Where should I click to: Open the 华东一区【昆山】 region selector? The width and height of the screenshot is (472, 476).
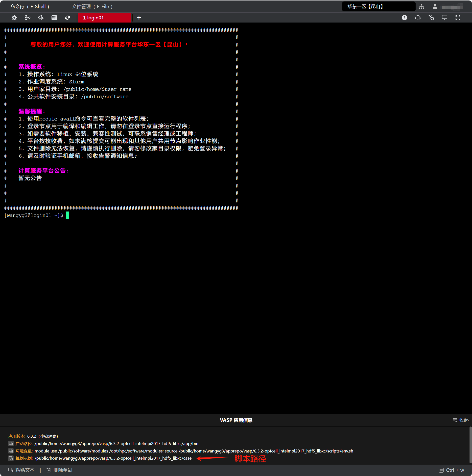(x=378, y=6)
